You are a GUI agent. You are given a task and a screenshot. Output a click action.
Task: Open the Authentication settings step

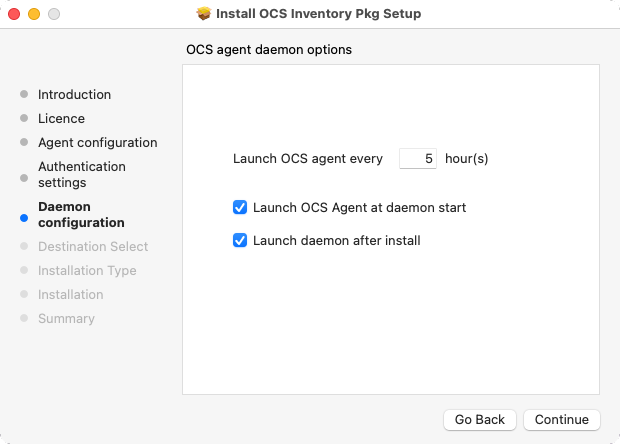[82, 174]
